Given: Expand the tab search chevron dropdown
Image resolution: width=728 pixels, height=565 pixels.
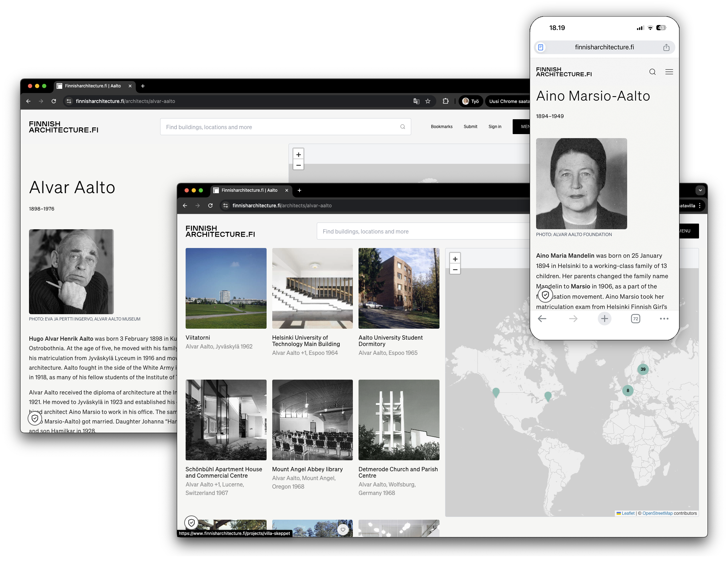Looking at the screenshot, I should pos(700,190).
